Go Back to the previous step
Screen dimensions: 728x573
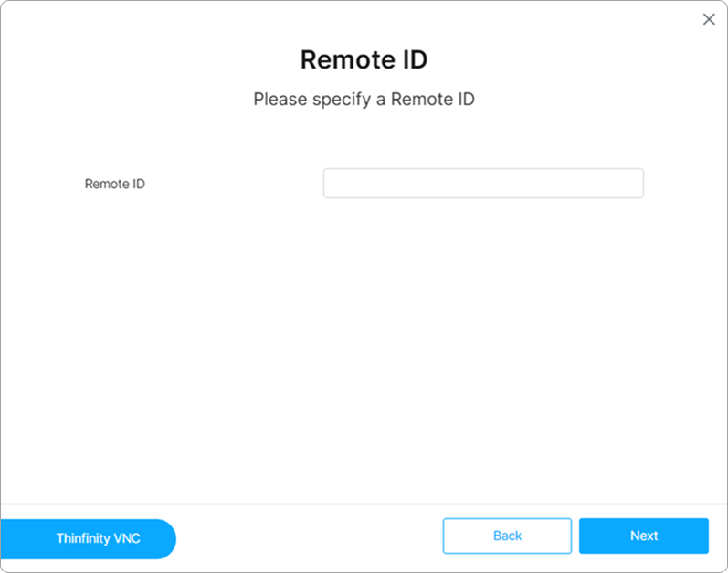click(x=507, y=536)
